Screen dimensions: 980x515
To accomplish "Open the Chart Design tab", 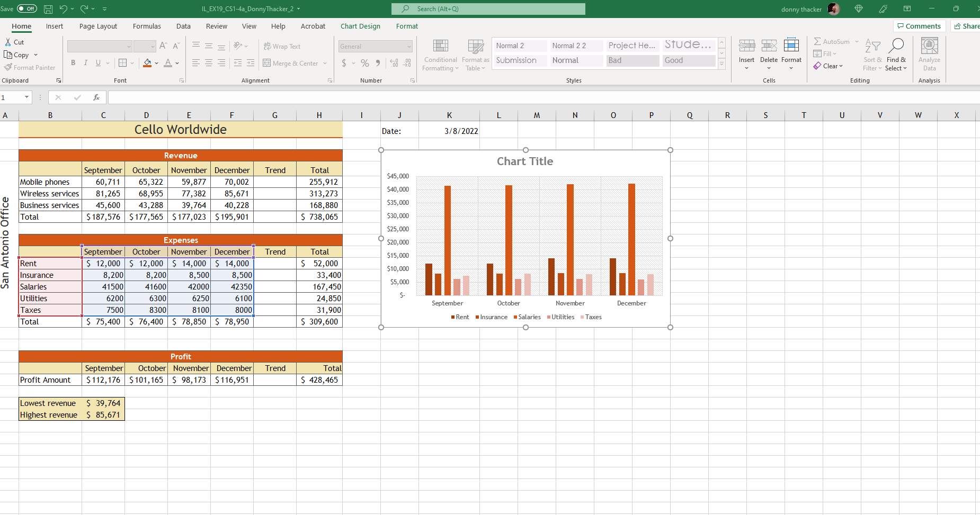I will [x=360, y=26].
